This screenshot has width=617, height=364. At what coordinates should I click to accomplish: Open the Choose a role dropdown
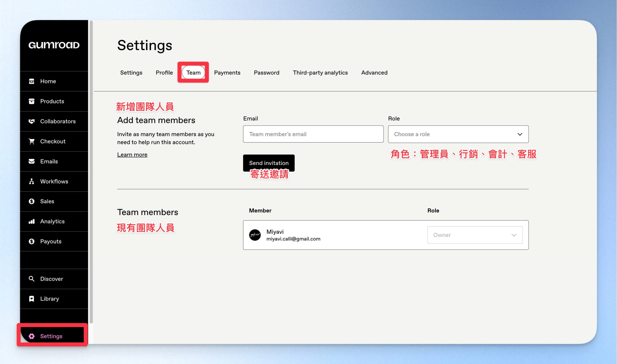click(x=458, y=134)
